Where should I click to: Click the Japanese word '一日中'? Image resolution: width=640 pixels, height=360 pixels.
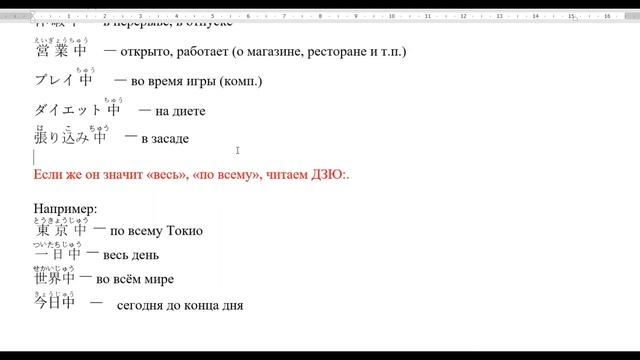(58, 254)
